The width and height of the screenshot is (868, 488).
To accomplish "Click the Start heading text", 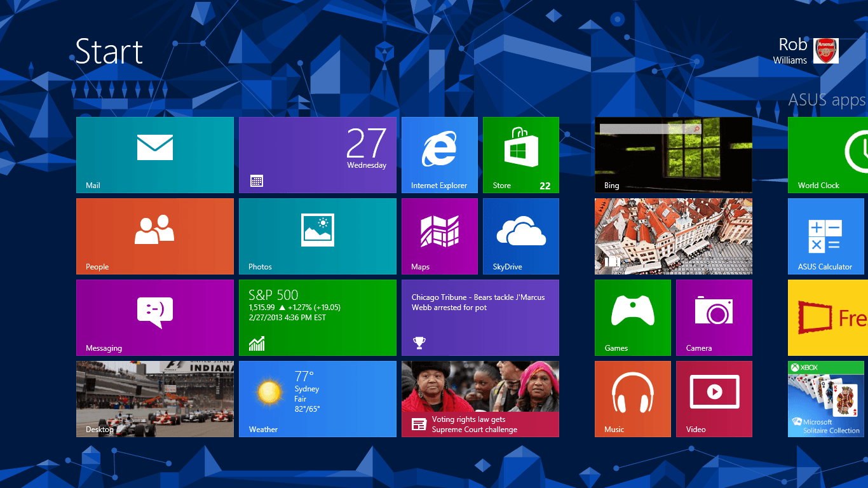I will coord(109,51).
